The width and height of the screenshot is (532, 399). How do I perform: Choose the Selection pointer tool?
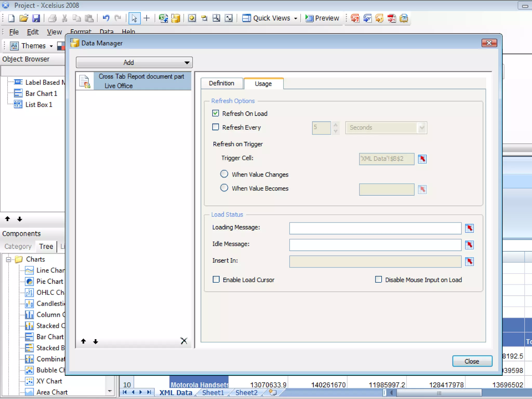tap(134, 18)
